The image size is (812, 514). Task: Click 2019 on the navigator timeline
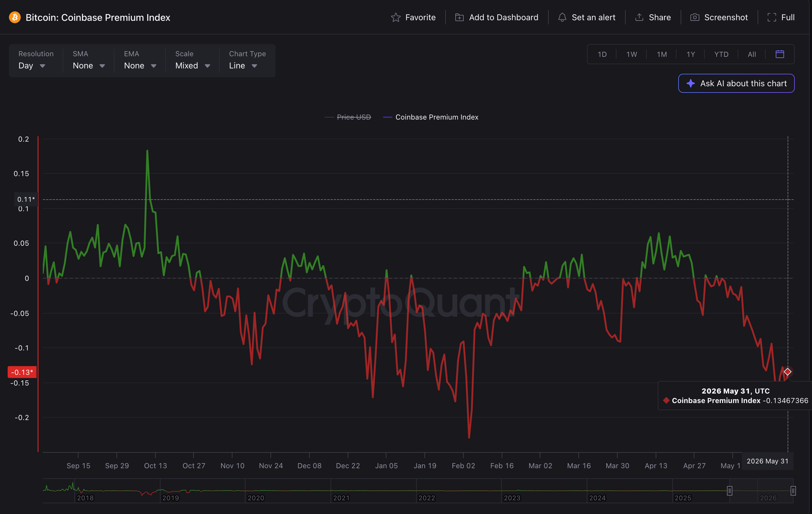pyautogui.click(x=170, y=498)
